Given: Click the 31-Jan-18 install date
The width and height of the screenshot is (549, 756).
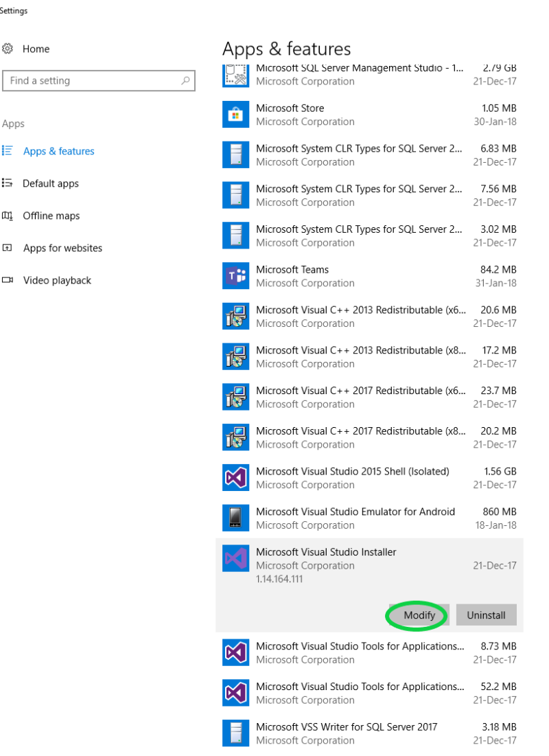Looking at the screenshot, I should click(496, 283).
